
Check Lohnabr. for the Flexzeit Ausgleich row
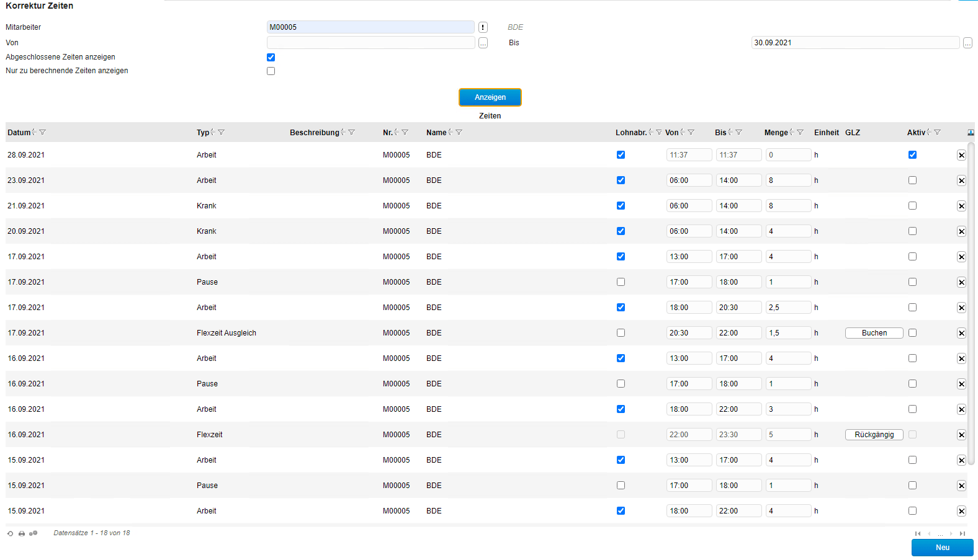point(621,333)
